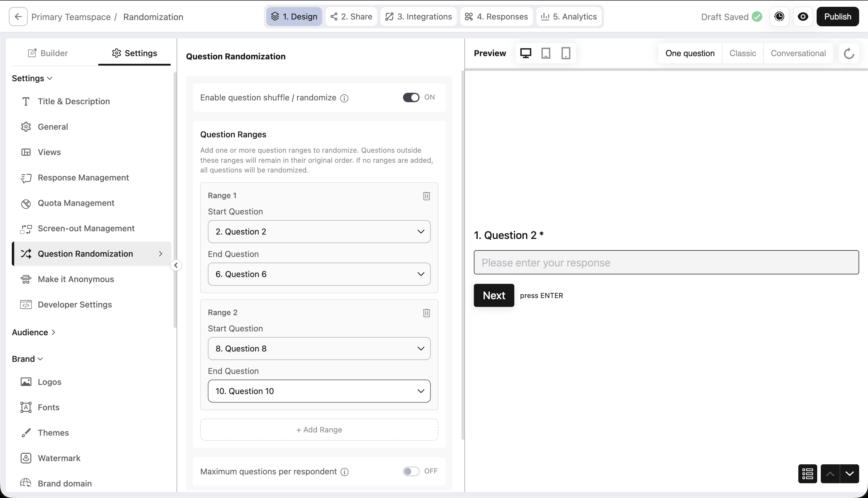Switch preview to mobile device icon
Image resolution: width=868 pixels, height=498 pixels.
(x=566, y=53)
